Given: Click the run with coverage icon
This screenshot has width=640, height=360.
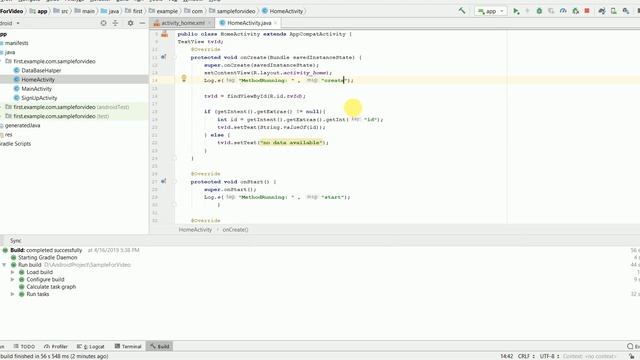Looking at the screenshot, I should coord(551,11).
